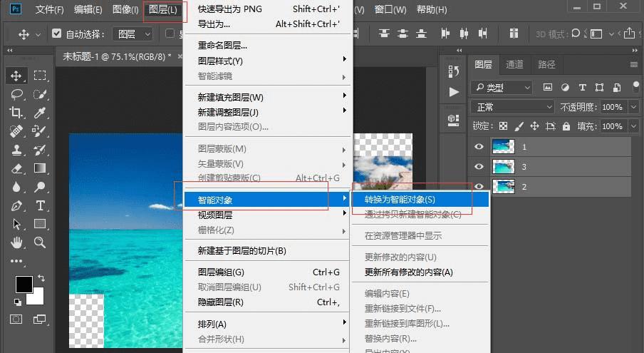Viewport: 644px width, 353px height.
Task: Hide layer 3 with its eye icon
Action: coord(479,166)
